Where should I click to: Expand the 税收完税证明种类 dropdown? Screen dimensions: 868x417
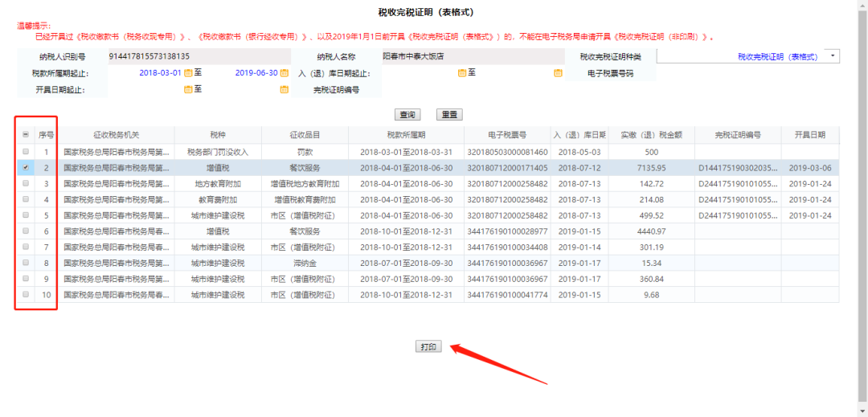(x=832, y=56)
